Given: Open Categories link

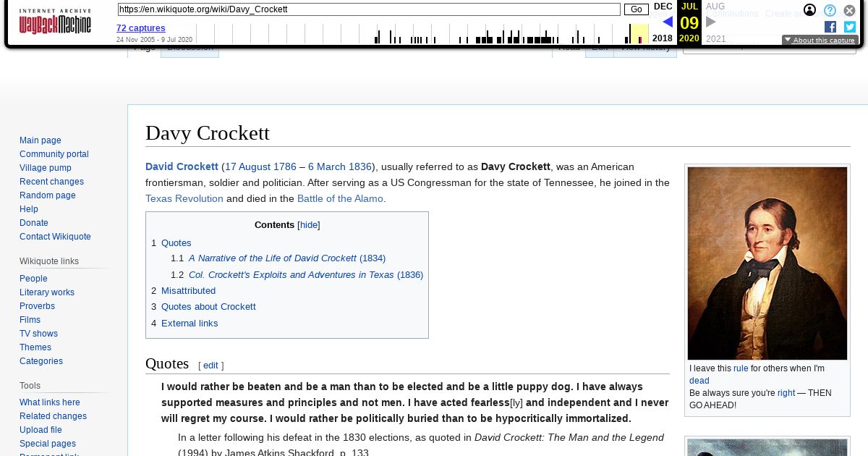Looking at the screenshot, I should [41, 361].
